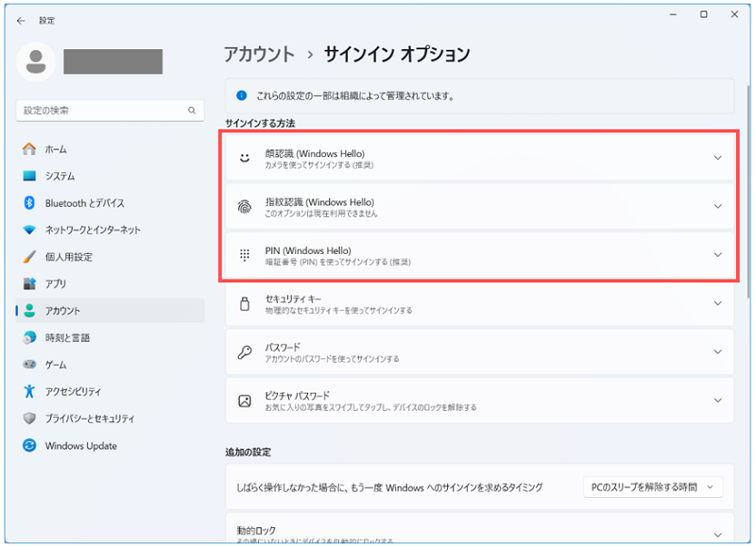This screenshot has height=547, width=756.
Task: Click the search magnifier icon
Action: point(192,111)
